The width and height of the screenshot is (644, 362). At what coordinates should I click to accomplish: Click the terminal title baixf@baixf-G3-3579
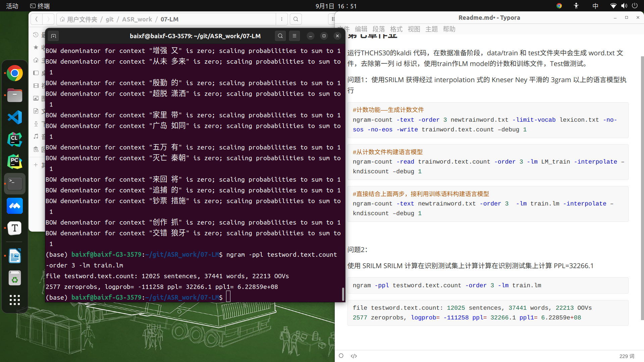[x=195, y=36]
